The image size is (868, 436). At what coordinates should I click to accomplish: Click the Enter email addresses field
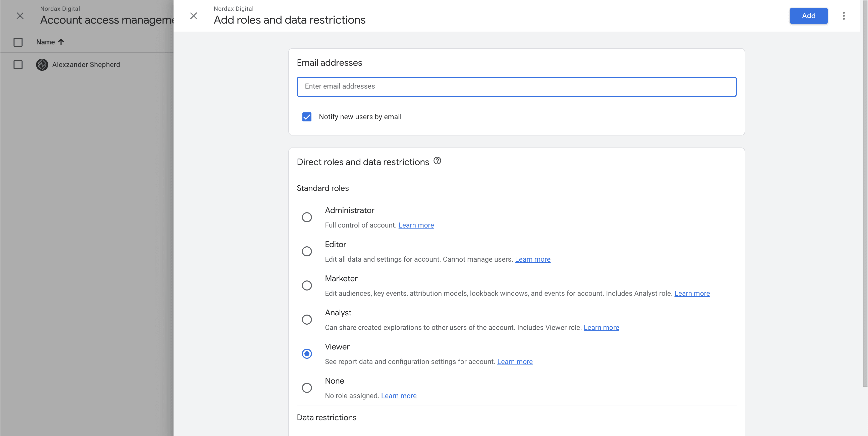[x=516, y=87]
